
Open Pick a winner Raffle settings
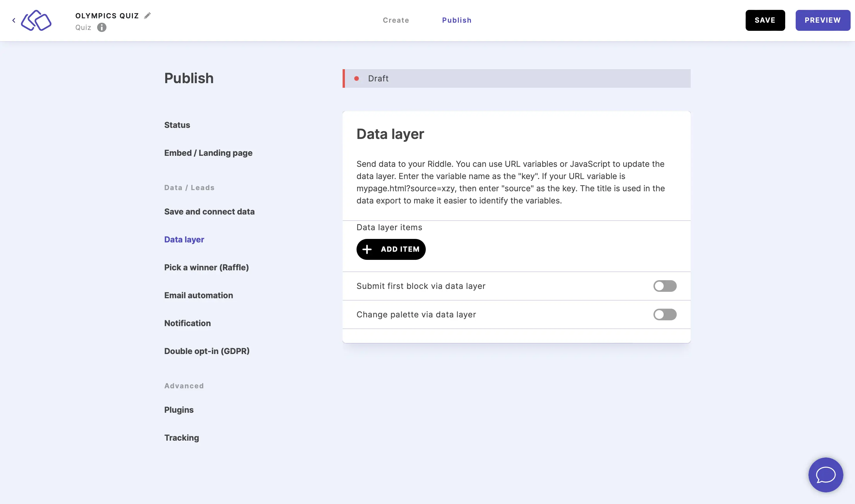coord(206,267)
